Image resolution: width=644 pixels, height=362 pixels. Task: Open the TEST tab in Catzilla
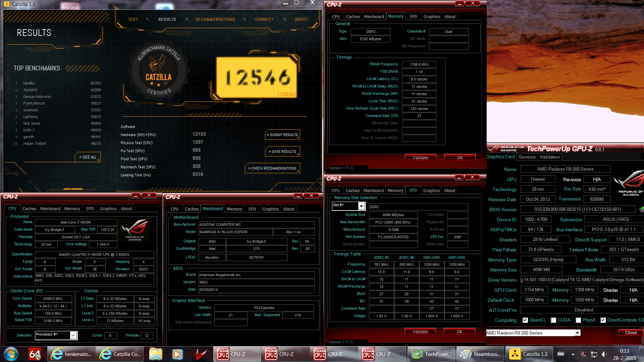(x=133, y=19)
